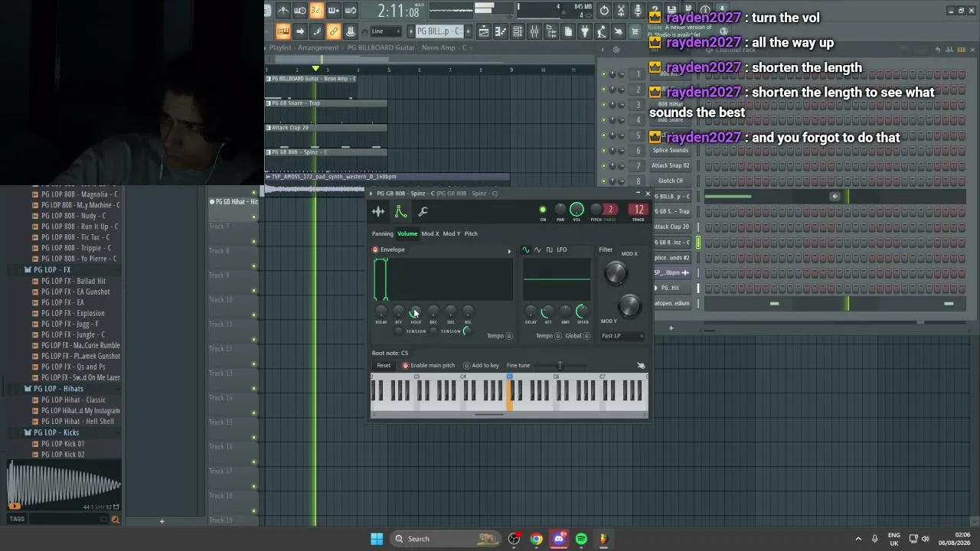Open the shopping cart content library
980x551 pixels.
635,31
